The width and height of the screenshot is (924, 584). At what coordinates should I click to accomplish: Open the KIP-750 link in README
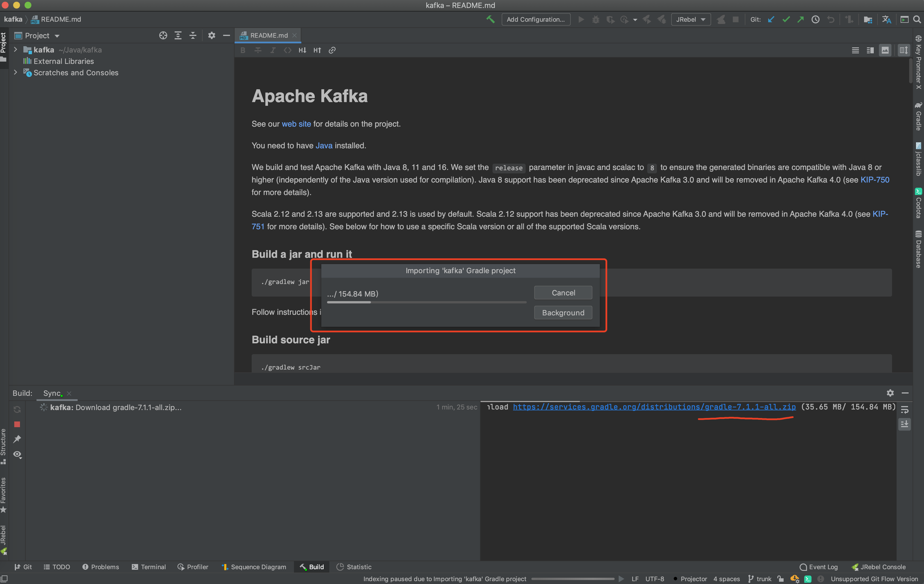pyautogui.click(x=875, y=179)
